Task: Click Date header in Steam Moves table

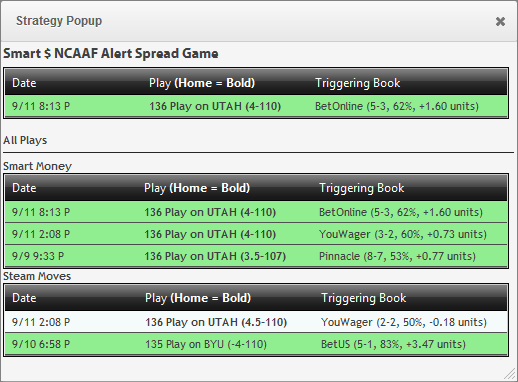Action: click(x=24, y=298)
